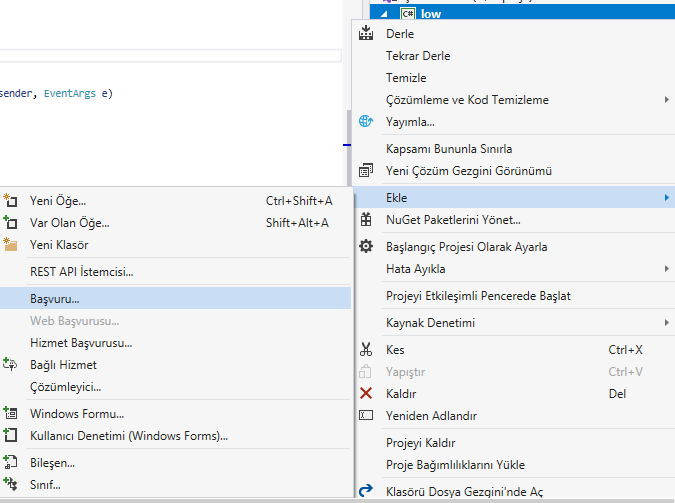This screenshot has height=503, width=675.
Task: Collapse the low project tree node
Action: tap(384, 14)
